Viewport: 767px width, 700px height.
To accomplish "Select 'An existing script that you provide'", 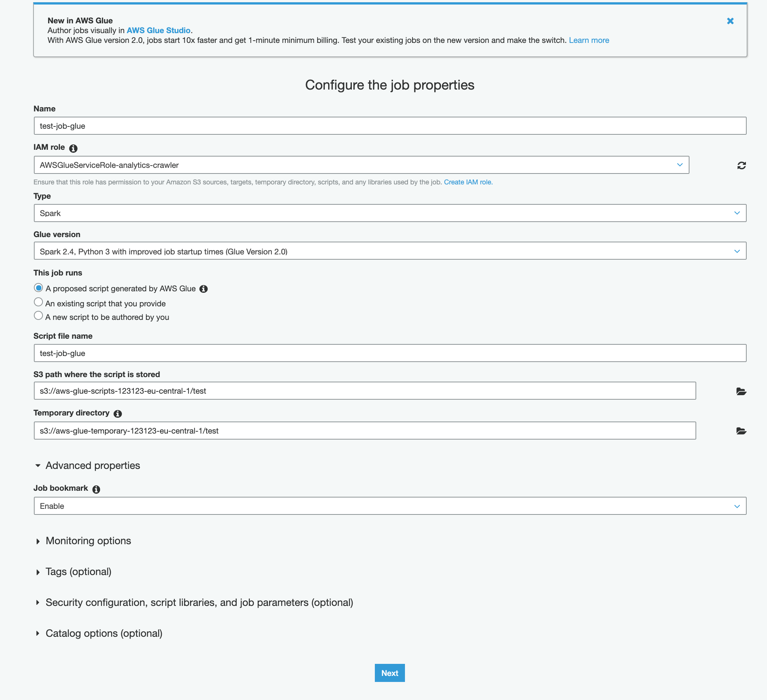I will [x=38, y=303].
